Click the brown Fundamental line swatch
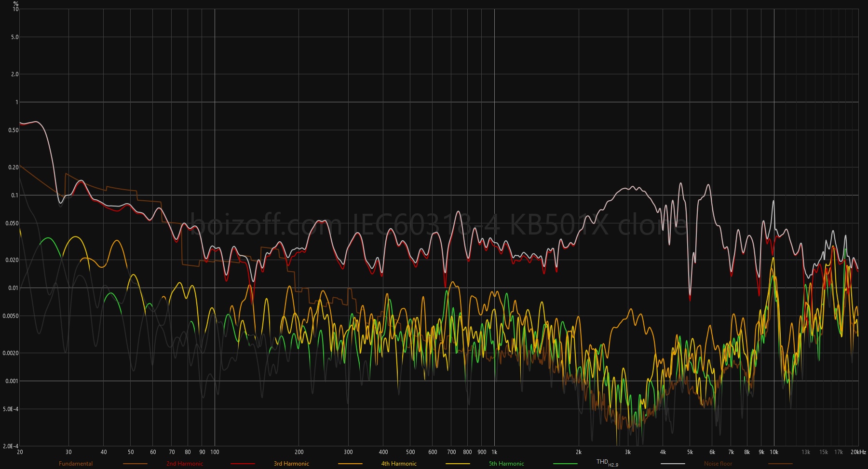The width and height of the screenshot is (868, 469). (135, 464)
